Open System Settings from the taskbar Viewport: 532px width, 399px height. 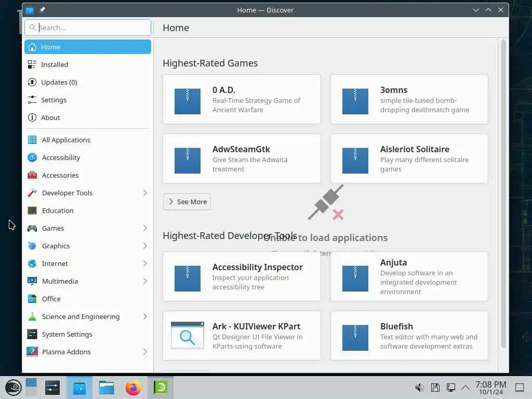click(52, 388)
